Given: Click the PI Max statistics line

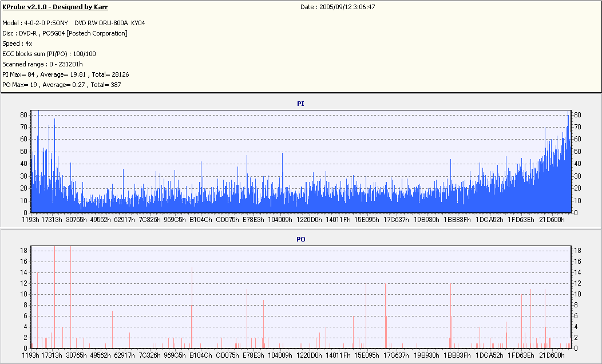Looking at the screenshot, I should [x=66, y=74].
